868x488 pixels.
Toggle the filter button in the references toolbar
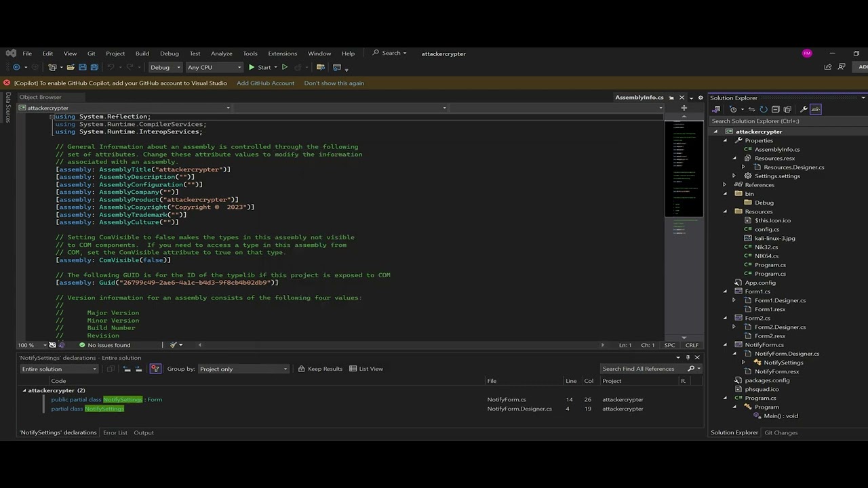click(155, 369)
